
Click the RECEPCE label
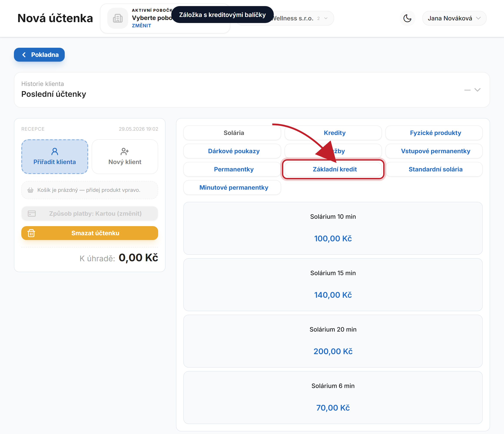coord(33,129)
